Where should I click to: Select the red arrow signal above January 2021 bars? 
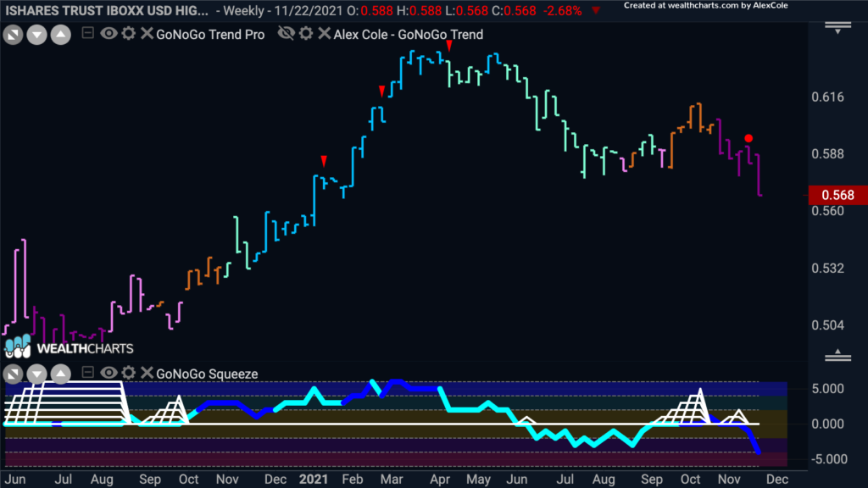[324, 161]
